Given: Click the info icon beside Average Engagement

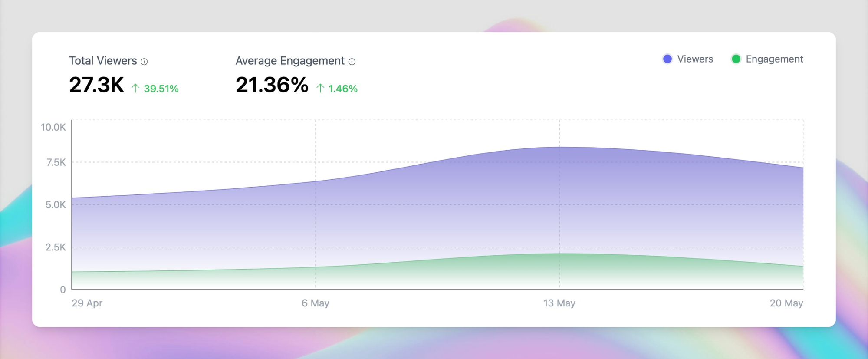Looking at the screenshot, I should coord(352,62).
